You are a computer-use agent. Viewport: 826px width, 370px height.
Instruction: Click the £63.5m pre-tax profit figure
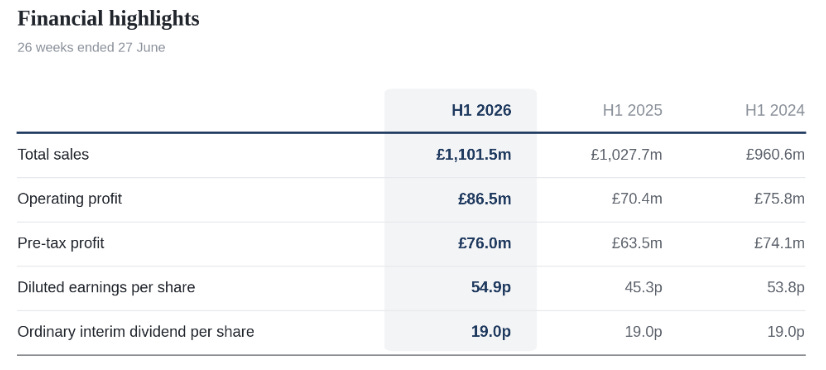[637, 243]
